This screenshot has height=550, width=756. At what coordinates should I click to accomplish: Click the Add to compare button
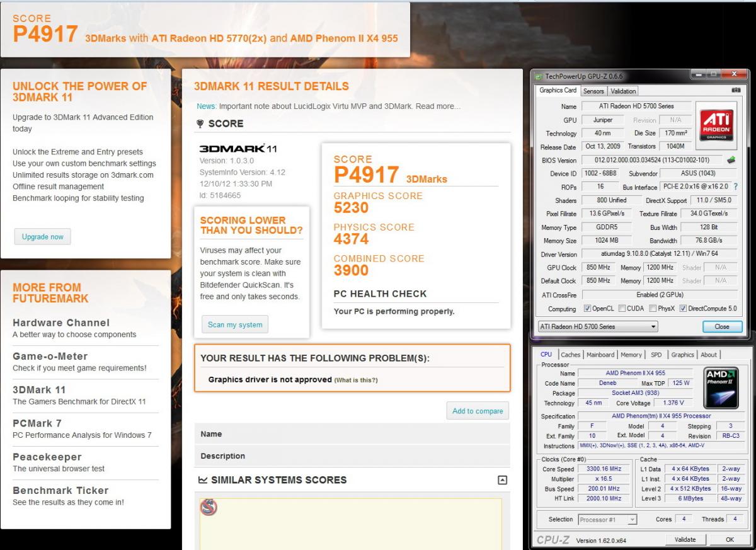point(478,411)
